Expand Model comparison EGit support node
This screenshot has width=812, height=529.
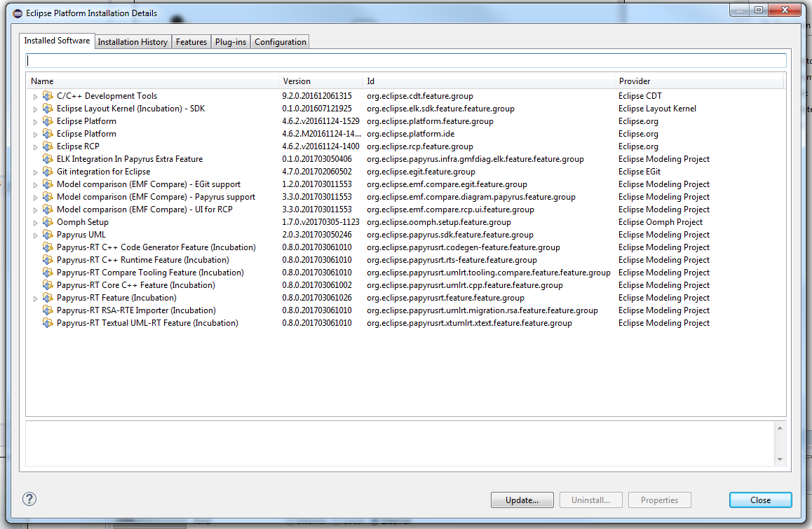pyautogui.click(x=35, y=185)
